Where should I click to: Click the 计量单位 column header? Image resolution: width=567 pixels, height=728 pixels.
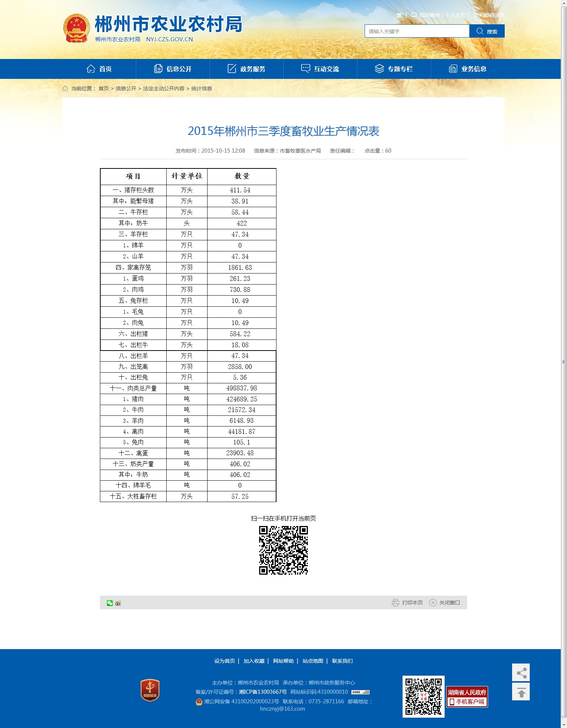point(187,177)
